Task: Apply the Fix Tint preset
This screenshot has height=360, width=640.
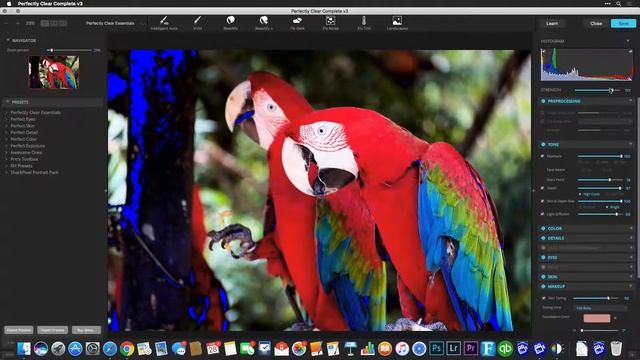Action: tap(364, 23)
